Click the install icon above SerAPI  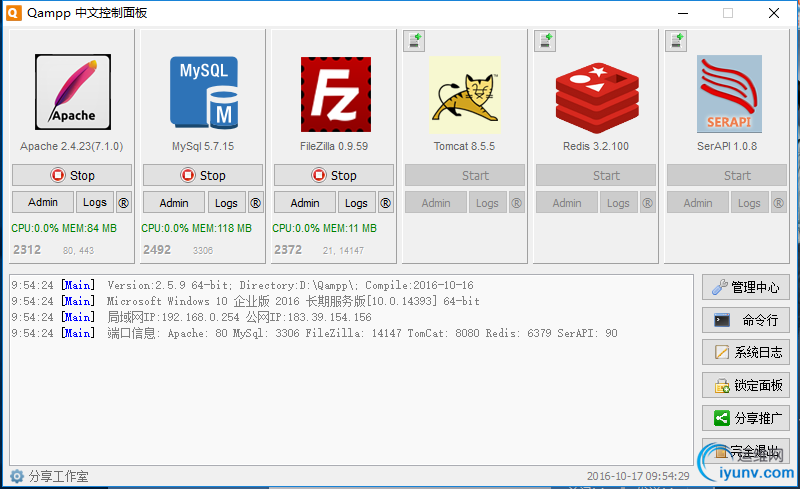point(677,41)
